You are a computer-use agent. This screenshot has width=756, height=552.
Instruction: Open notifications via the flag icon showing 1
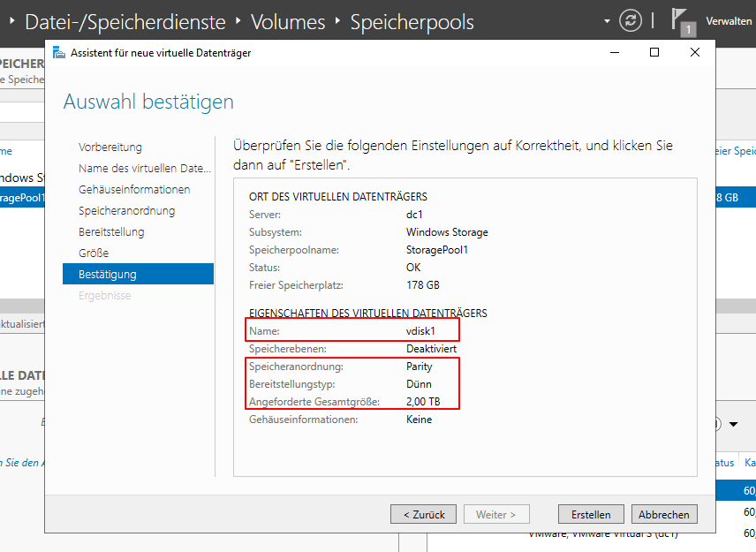(678, 18)
